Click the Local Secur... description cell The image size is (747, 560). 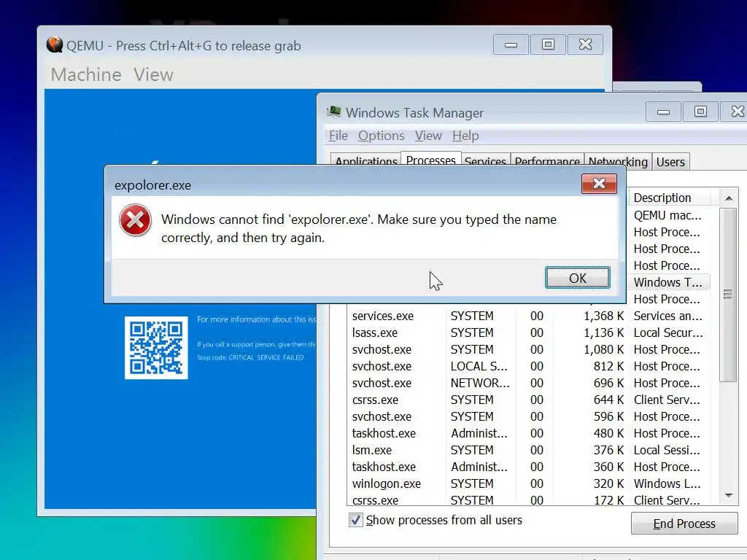pos(668,332)
